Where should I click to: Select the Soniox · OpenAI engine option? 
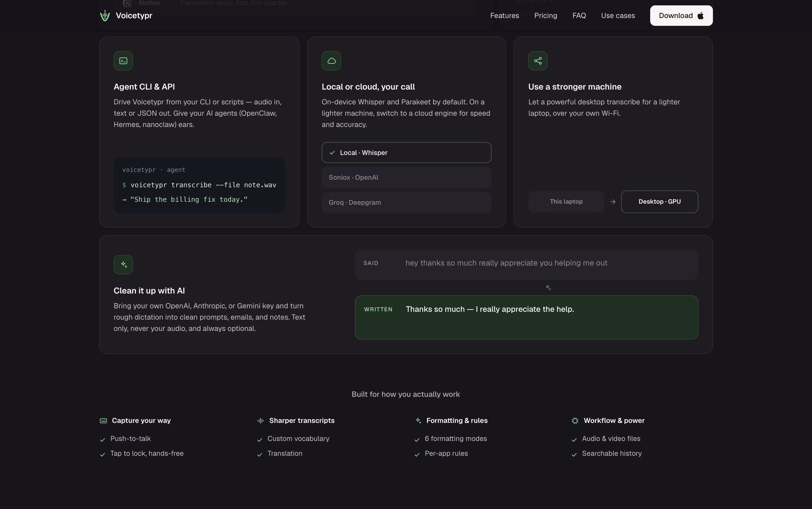407,177
